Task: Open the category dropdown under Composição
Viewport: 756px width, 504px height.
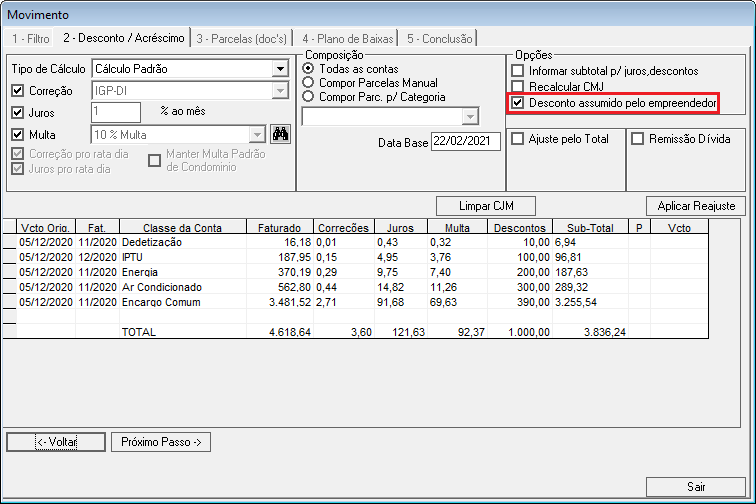Action: (470, 116)
